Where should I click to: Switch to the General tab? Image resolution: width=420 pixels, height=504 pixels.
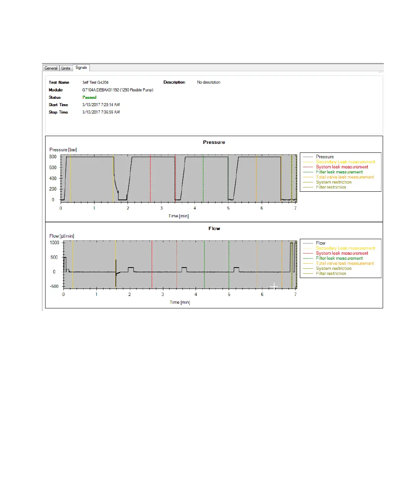pos(51,68)
